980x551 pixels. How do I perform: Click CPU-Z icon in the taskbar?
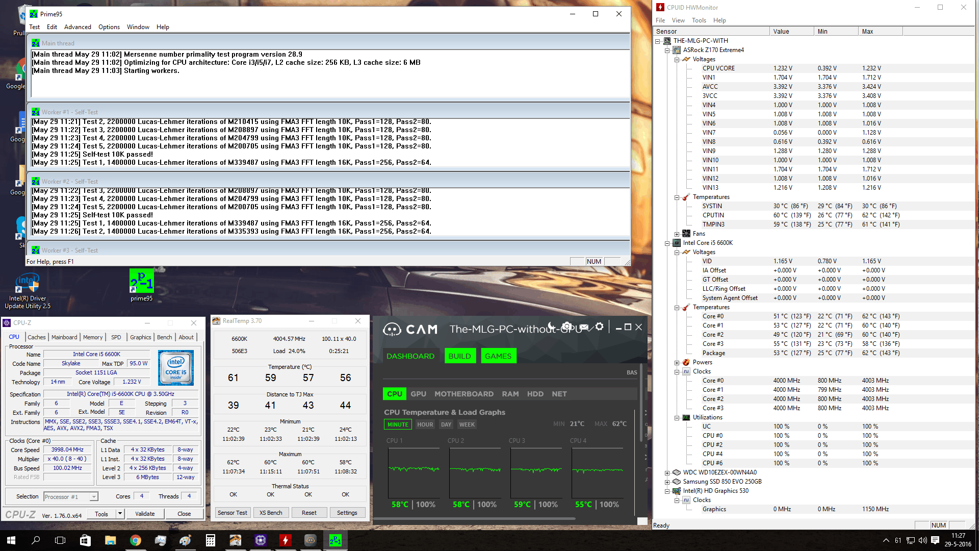[x=261, y=540]
